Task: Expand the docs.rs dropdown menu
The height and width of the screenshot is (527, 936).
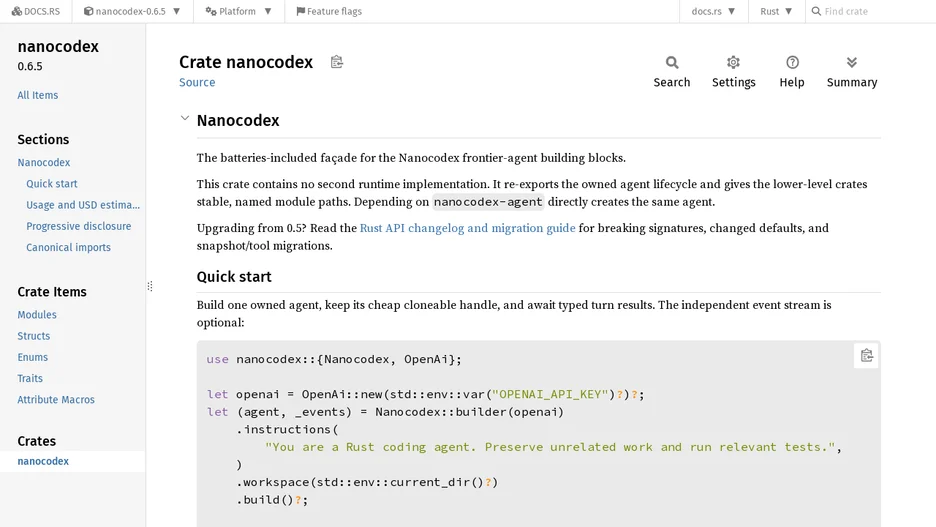Action: [713, 11]
